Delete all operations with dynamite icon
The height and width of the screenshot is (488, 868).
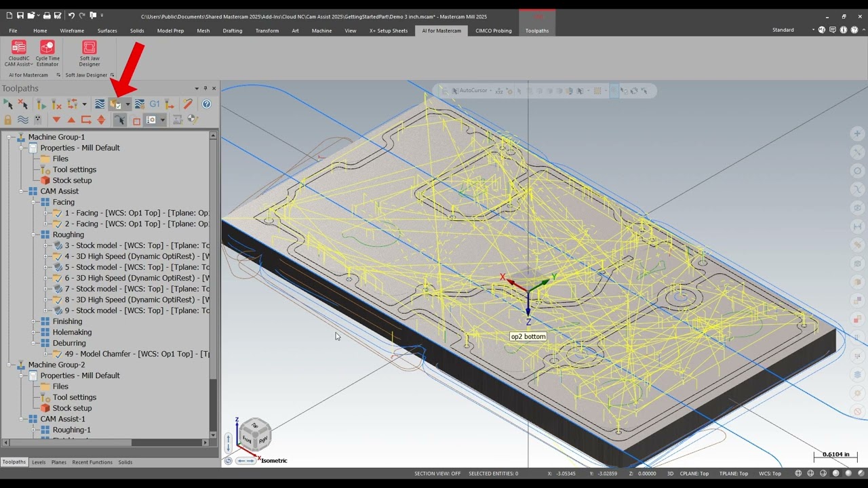tap(188, 104)
